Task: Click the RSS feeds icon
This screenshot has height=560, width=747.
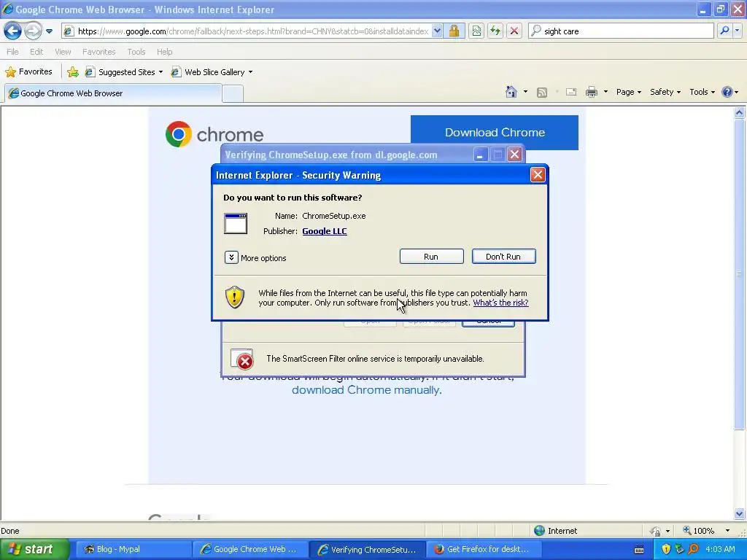Action: point(542,93)
